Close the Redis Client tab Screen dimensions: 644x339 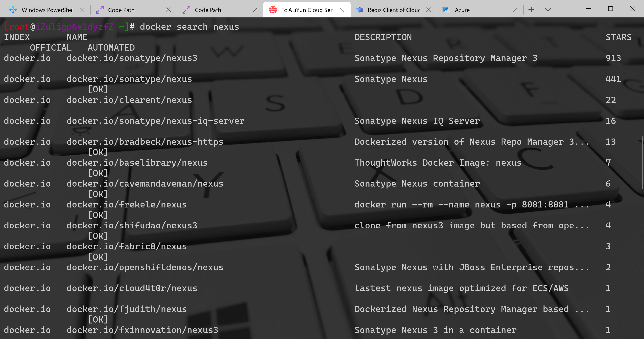coord(428,10)
